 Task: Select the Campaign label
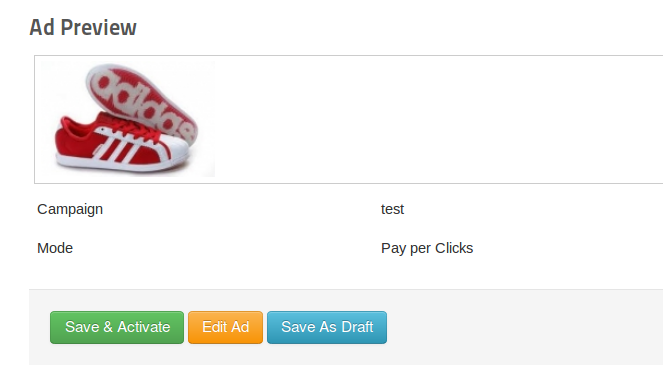[x=70, y=209]
